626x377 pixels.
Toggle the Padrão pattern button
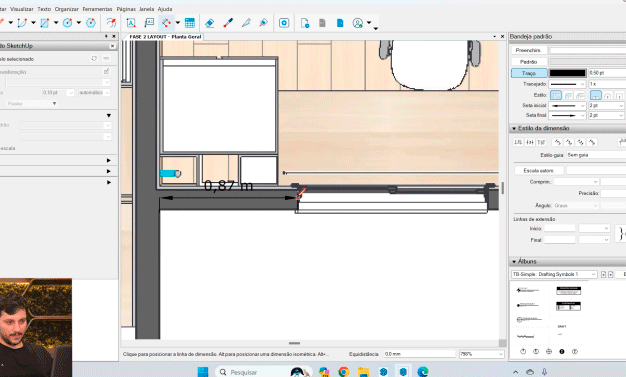pyautogui.click(x=528, y=62)
